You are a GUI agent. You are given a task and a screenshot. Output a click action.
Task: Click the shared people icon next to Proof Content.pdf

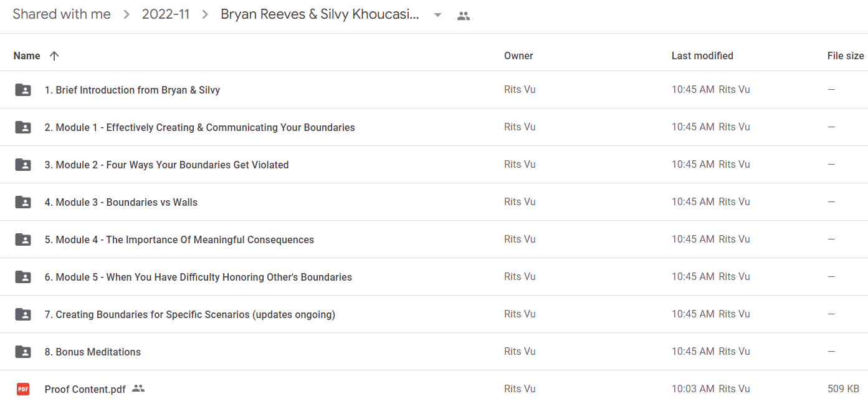tap(138, 389)
